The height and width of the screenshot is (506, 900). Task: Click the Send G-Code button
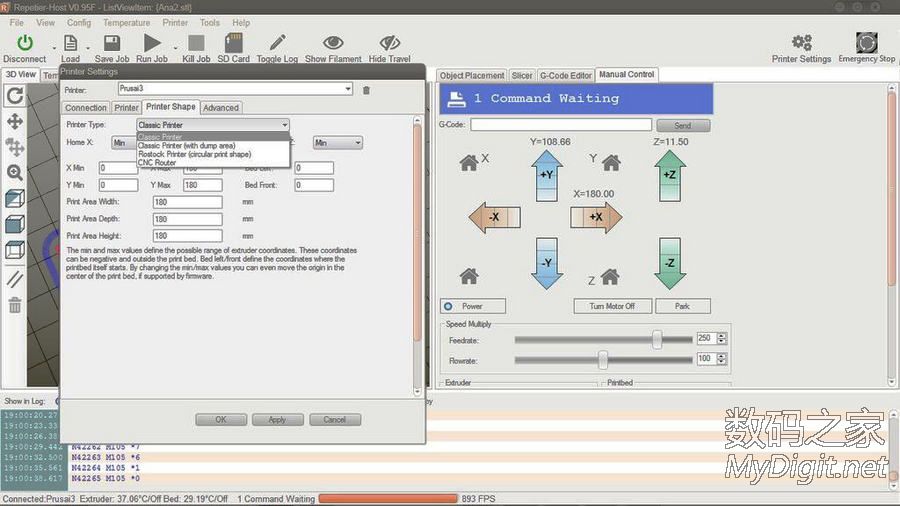683,126
